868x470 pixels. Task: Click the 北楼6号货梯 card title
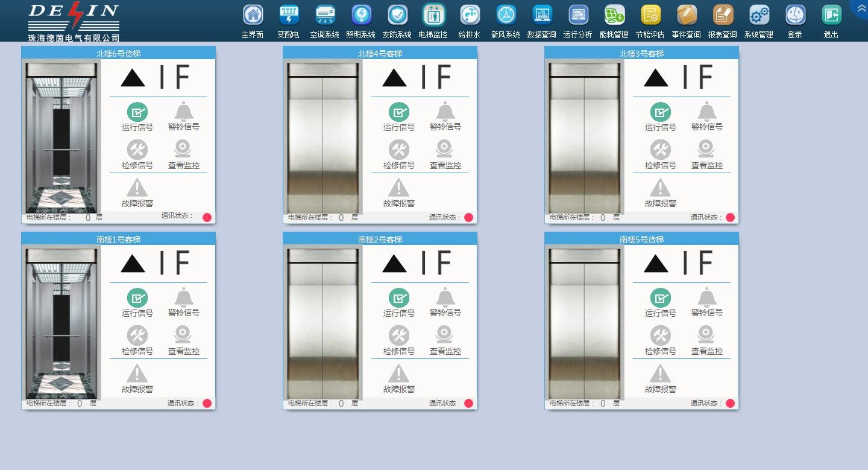click(x=119, y=54)
